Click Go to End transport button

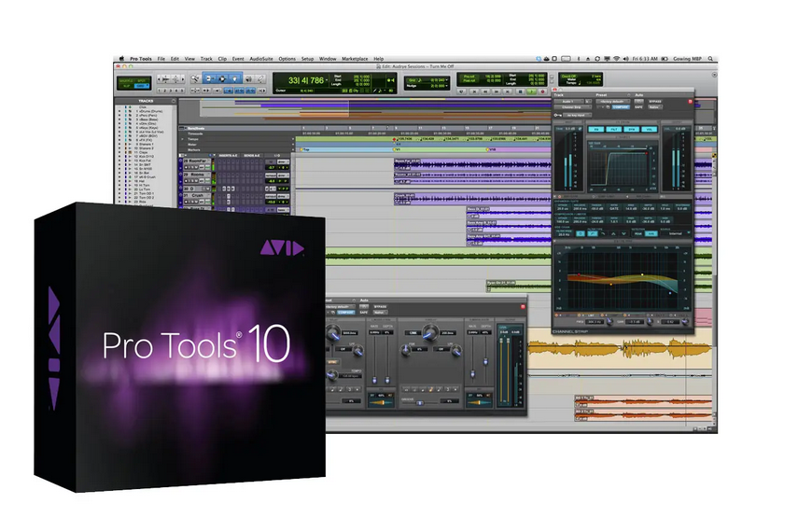coord(508,91)
